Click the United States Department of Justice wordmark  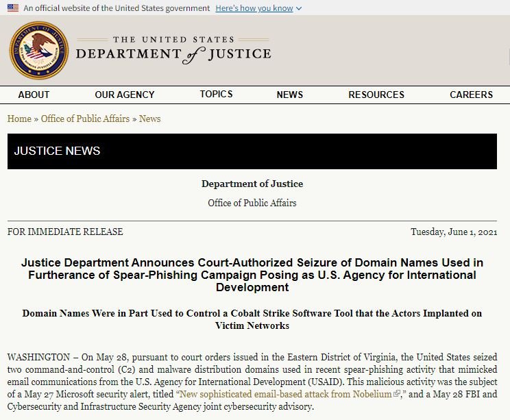click(x=173, y=51)
